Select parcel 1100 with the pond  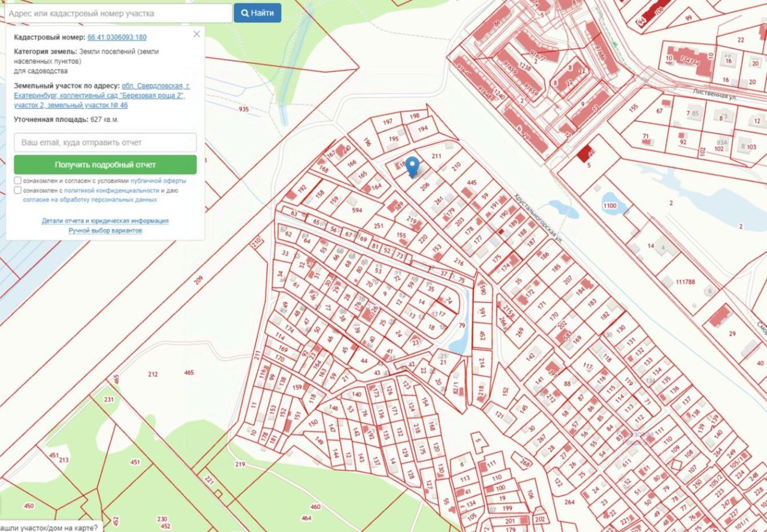pos(609,206)
